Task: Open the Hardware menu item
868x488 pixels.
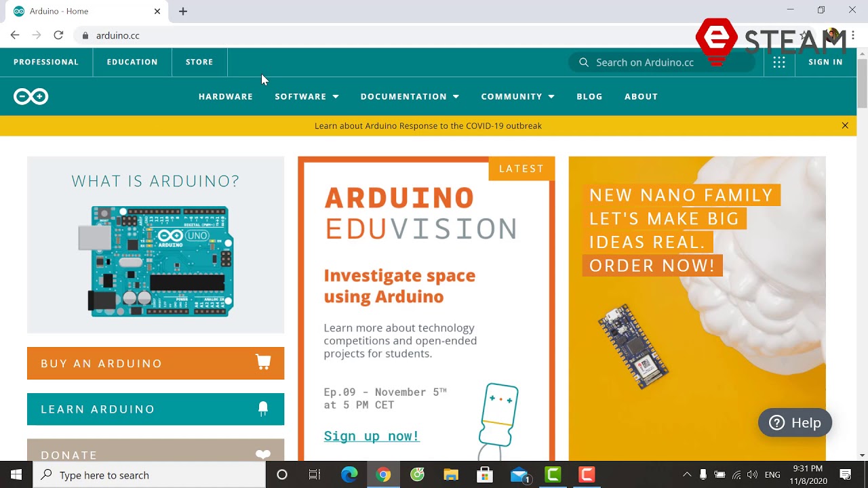Action: (225, 97)
